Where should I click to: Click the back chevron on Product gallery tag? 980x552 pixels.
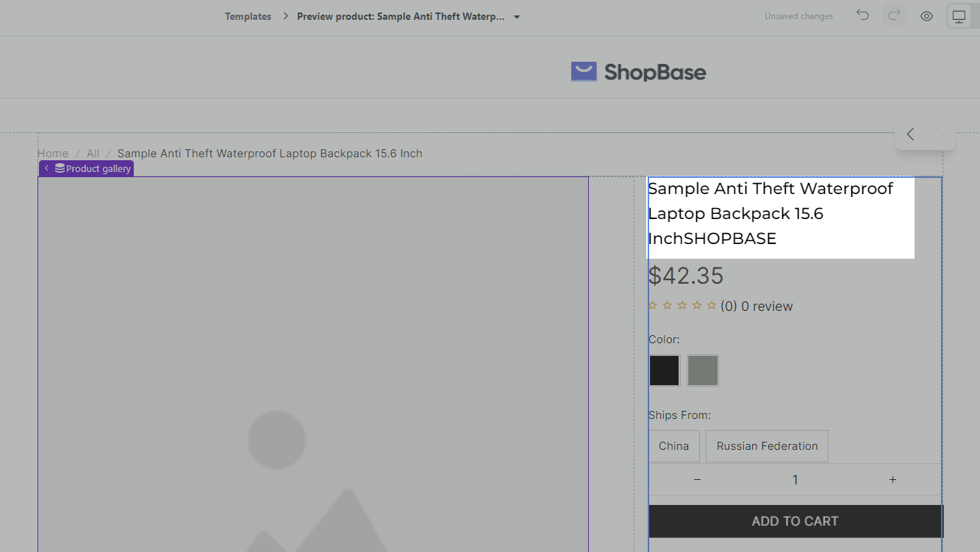click(46, 168)
